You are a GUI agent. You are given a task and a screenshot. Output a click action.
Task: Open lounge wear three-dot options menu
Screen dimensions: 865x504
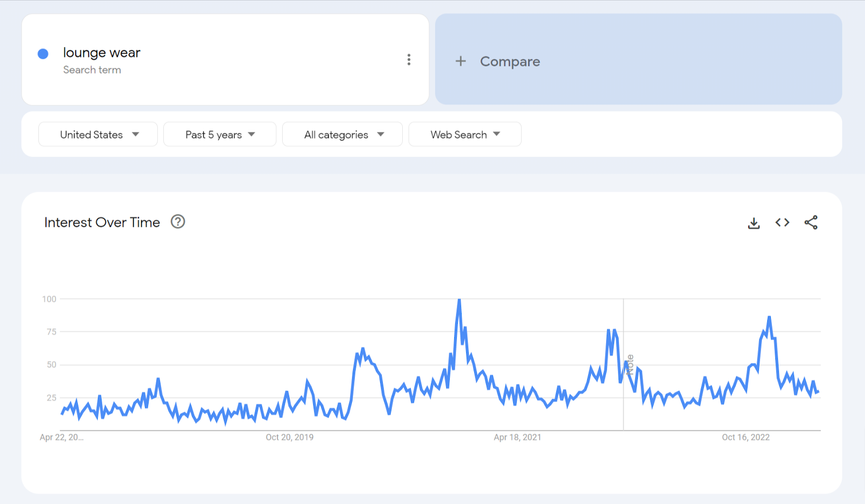[409, 59]
